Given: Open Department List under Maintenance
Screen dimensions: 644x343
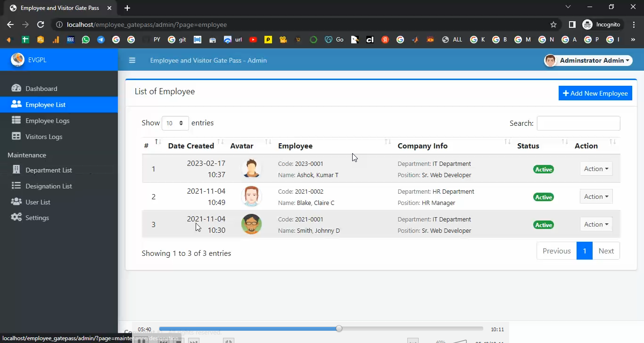Looking at the screenshot, I should pyautogui.click(x=49, y=170).
